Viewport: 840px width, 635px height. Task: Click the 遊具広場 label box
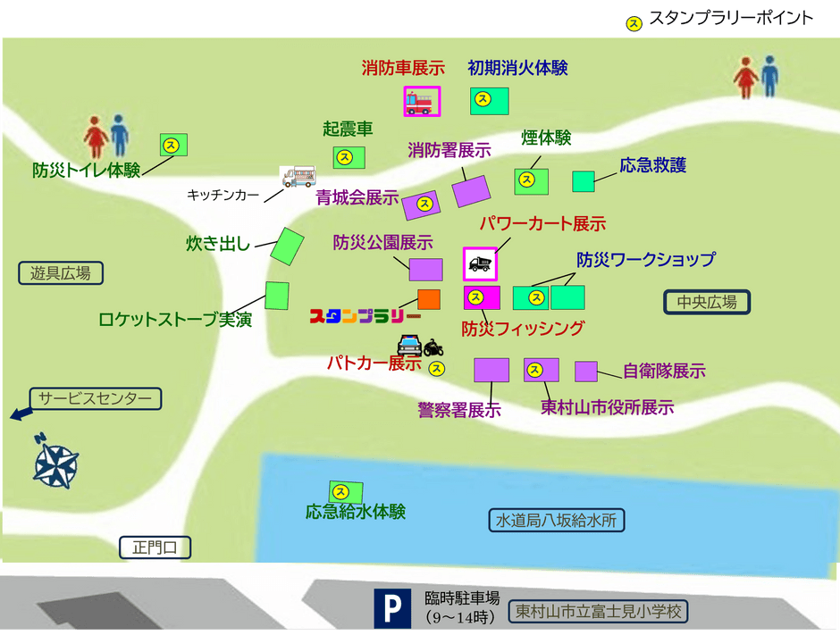point(61,273)
